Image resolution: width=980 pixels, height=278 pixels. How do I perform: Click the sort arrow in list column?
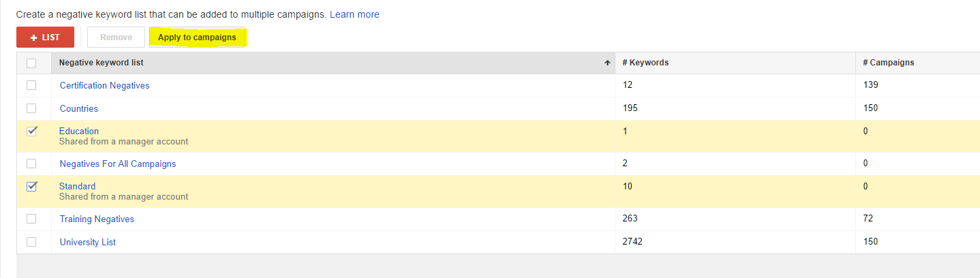tap(607, 63)
